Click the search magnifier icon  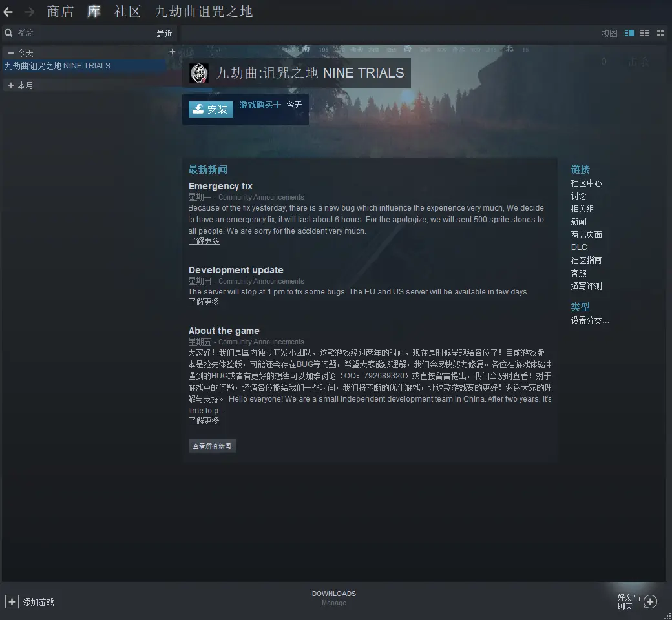point(8,33)
